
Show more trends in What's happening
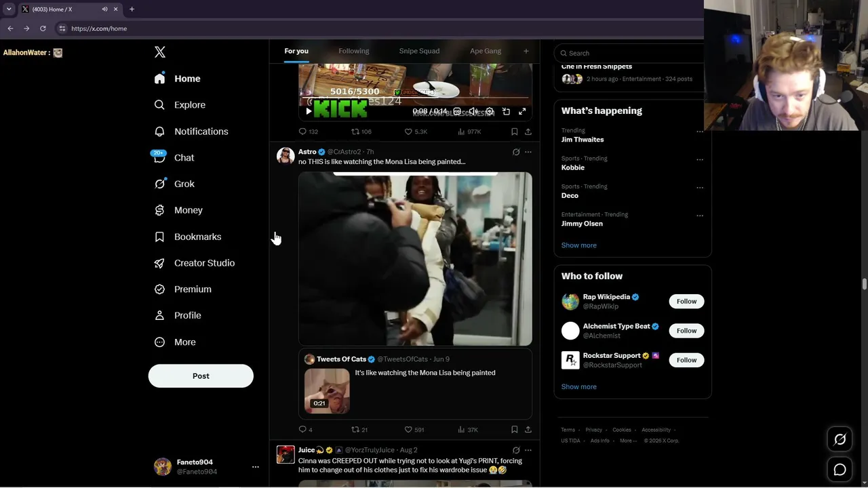coord(579,245)
